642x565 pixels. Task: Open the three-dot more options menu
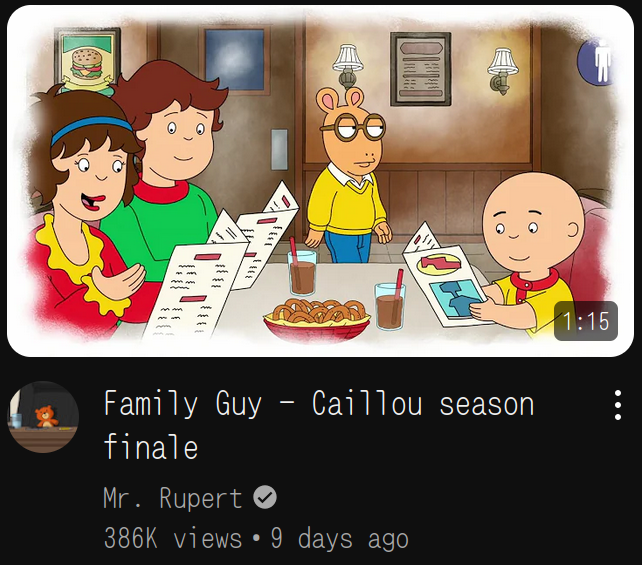pyautogui.click(x=618, y=405)
